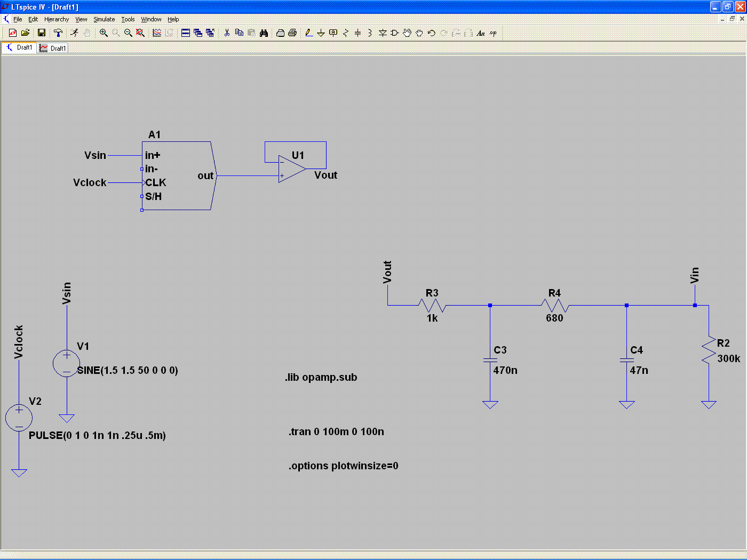Open the SPICE directive .op tool

493,33
